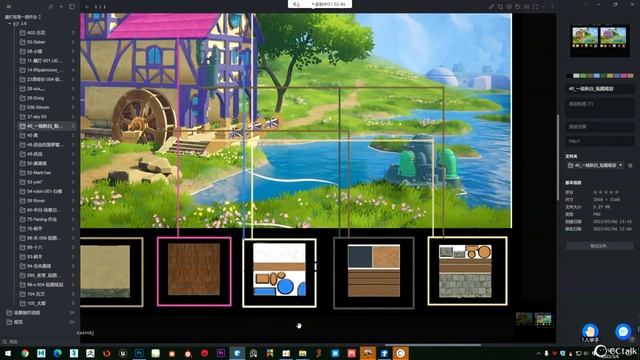Click the pink color swatch

pyautogui.click(x=624, y=76)
